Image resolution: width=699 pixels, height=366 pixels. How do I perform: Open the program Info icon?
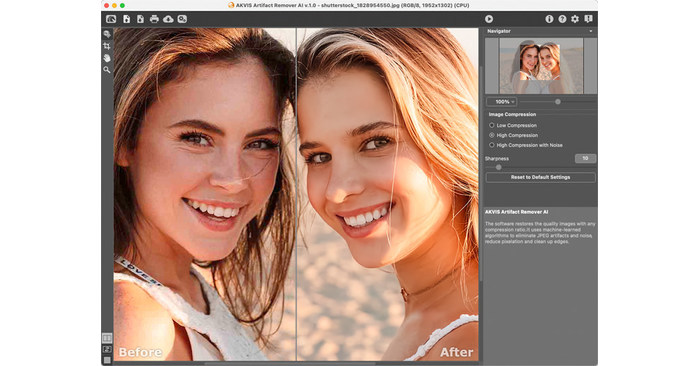[549, 19]
